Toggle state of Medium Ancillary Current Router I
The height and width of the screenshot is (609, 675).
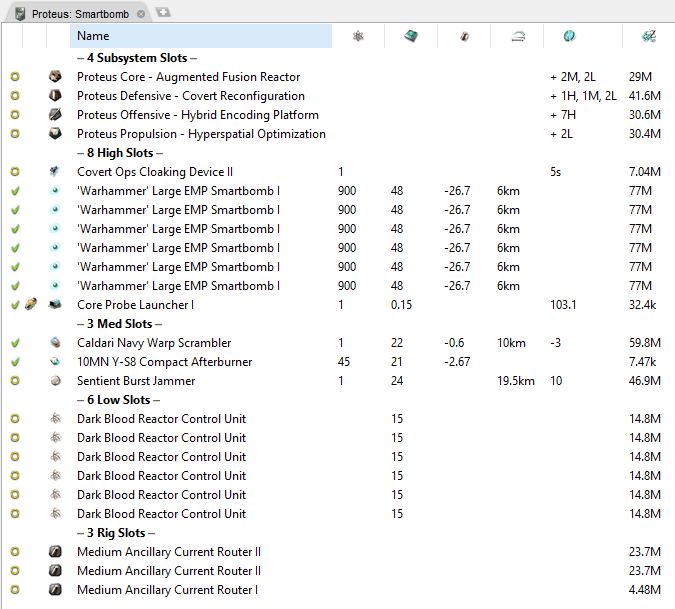point(15,589)
